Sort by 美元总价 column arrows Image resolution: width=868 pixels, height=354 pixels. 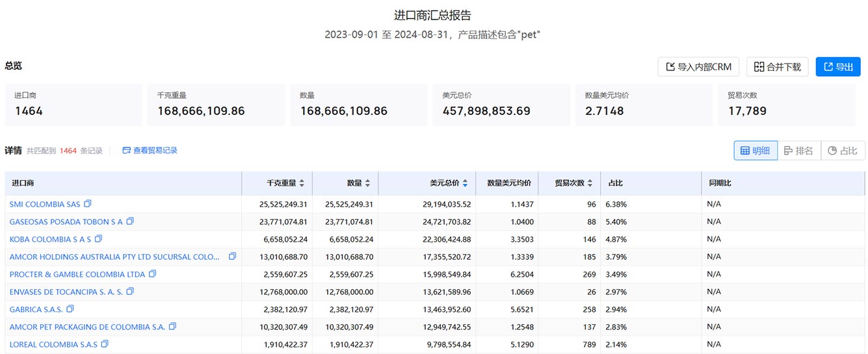(x=465, y=183)
